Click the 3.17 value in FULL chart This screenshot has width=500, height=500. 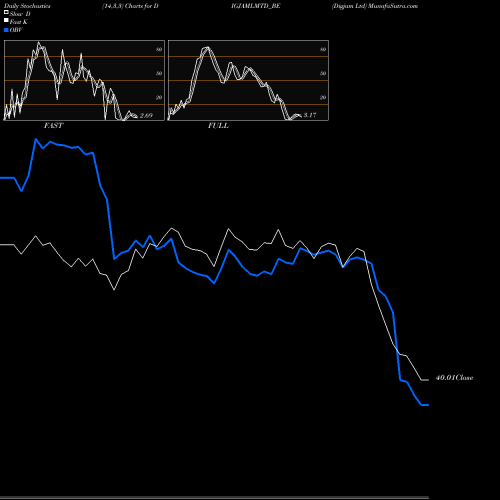pyautogui.click(x=310, y=115)
